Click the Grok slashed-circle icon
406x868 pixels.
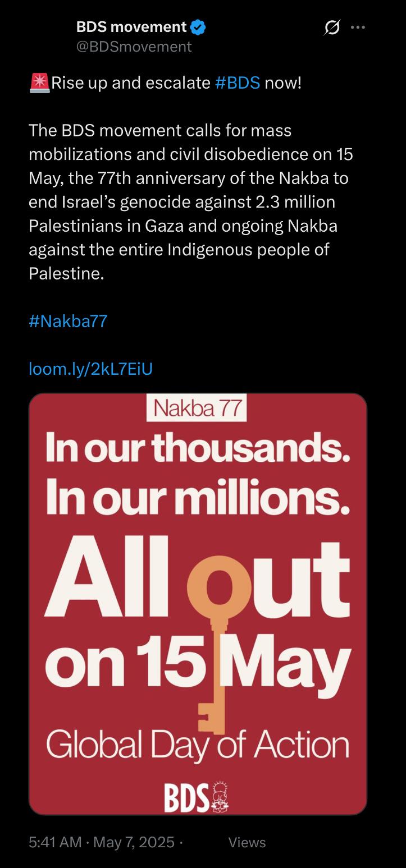(x=332, y=27)
